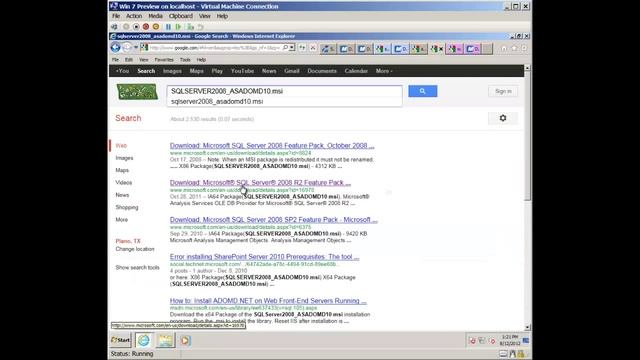Open the recent pages dropdown arrow
Viewport: 640px width, 360px height.
[136, 48]
